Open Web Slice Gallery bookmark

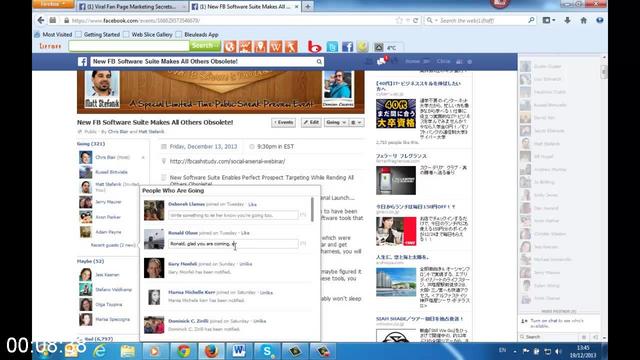pos(148,35)
